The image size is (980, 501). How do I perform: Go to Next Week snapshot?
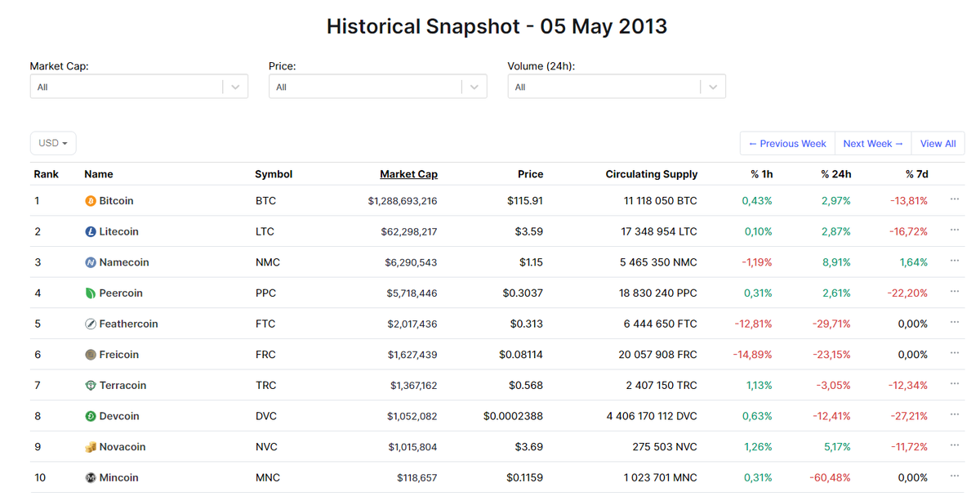pyautogui.click(x=873, y=144)
